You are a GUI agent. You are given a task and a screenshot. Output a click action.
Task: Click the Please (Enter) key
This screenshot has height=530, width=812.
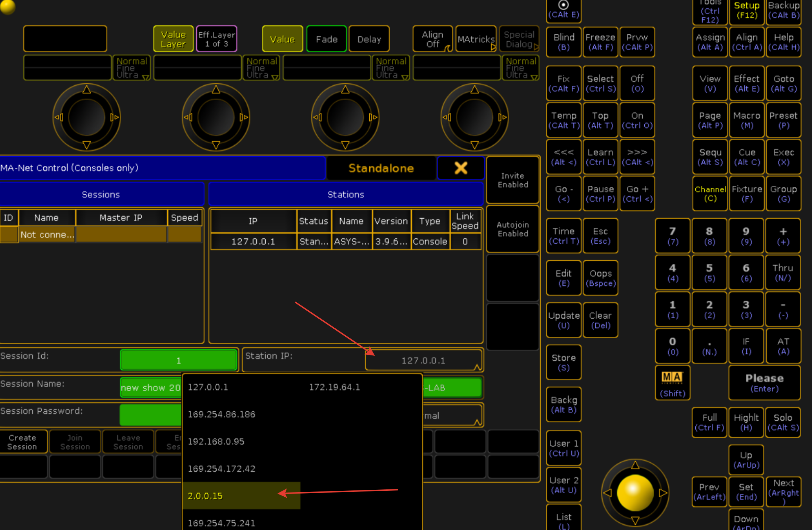point(764,383)
